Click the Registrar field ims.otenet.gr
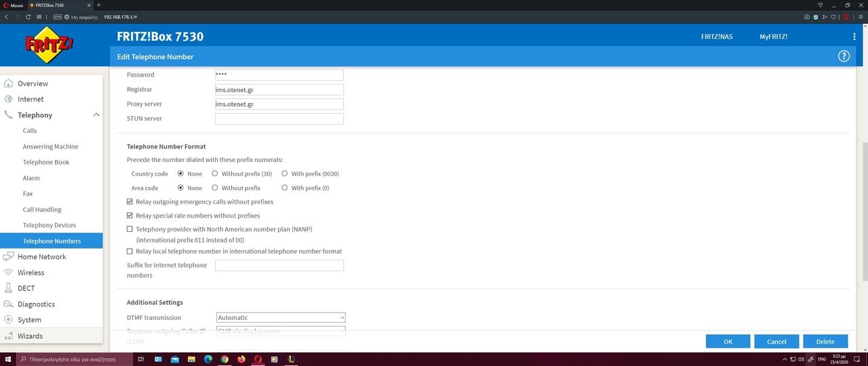Viewport: 868px width, 366px height. [x=279, y=89]
